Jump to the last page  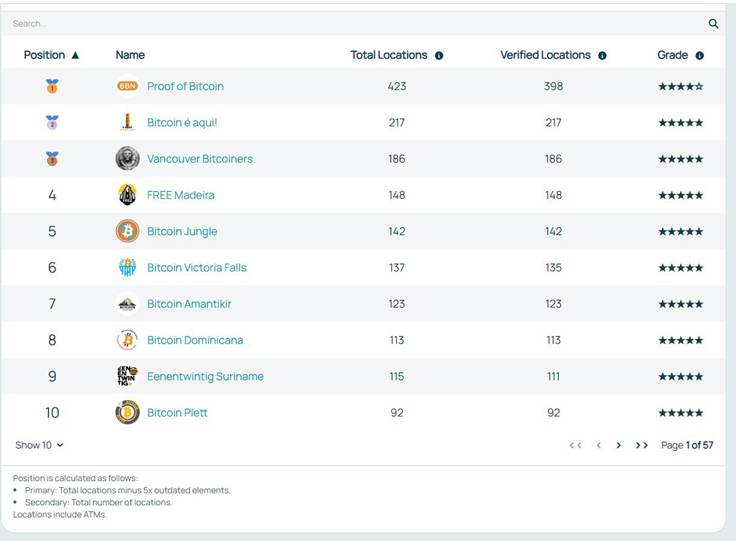pos(642,445)
